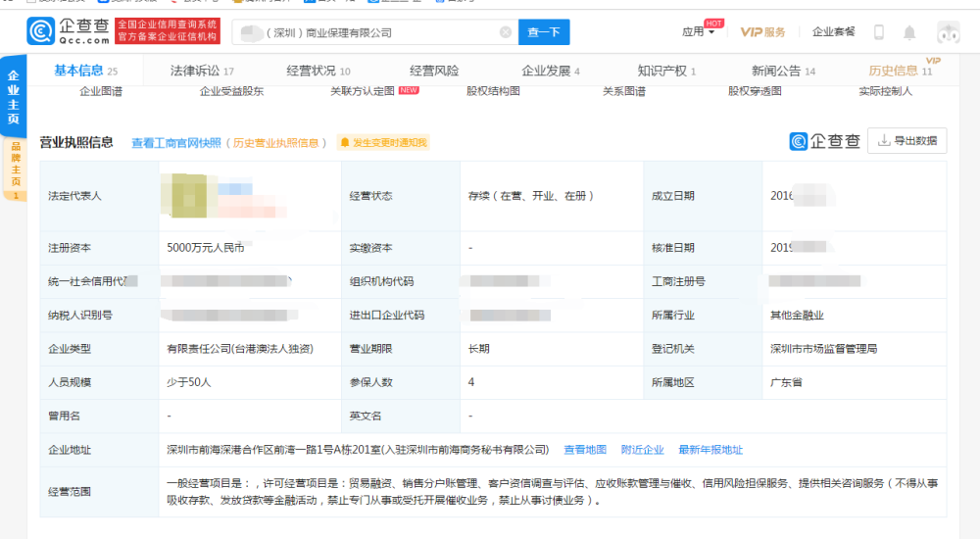This screenshot has width=980, height=539.
Task: Open the notifications bell icon
Action: click(x=909, y=32)
